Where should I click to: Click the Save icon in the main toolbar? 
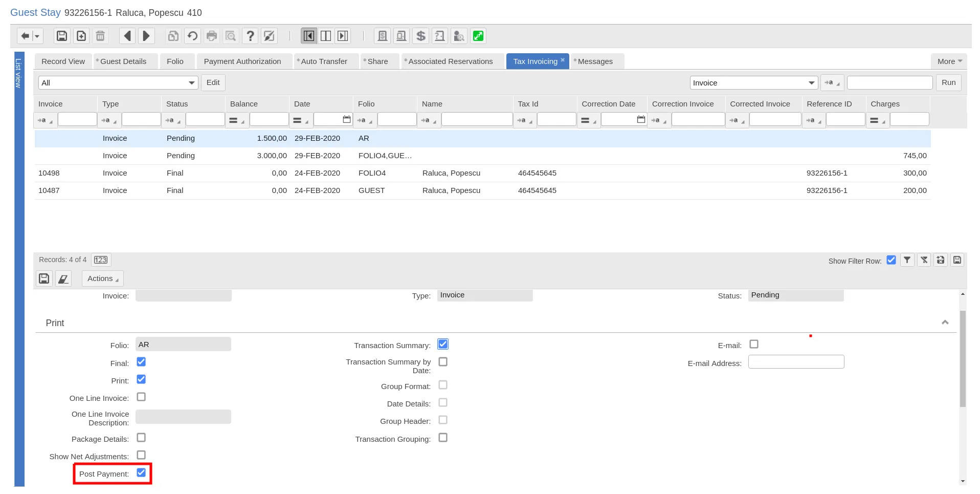[62, 36]
